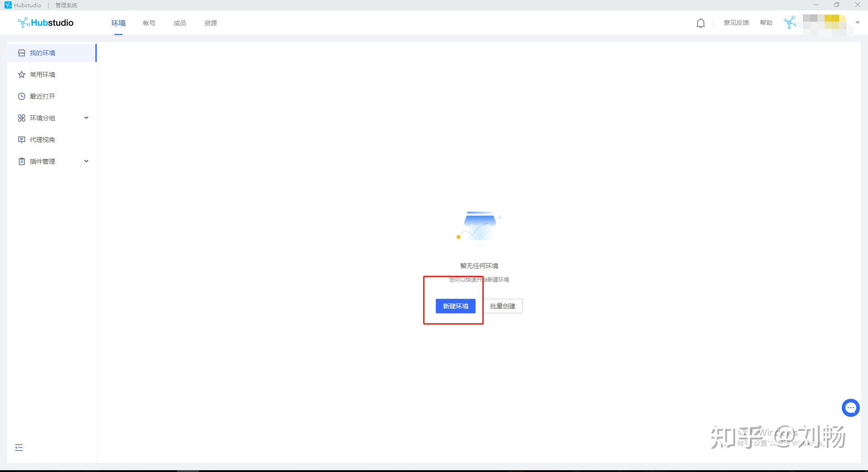Click the My Environments store icon
The height and width of the screenshot is (472, 868).
pyautogui.click(x=22, y=53)
